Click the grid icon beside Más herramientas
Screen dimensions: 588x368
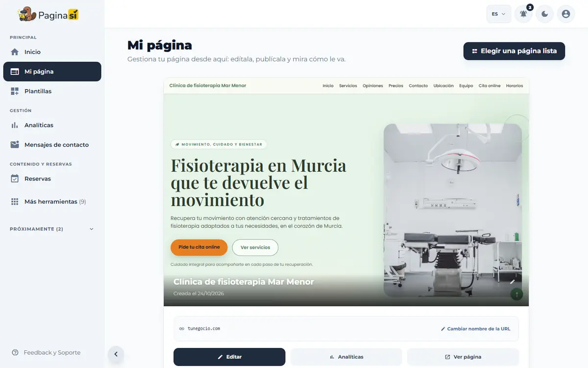15,202
